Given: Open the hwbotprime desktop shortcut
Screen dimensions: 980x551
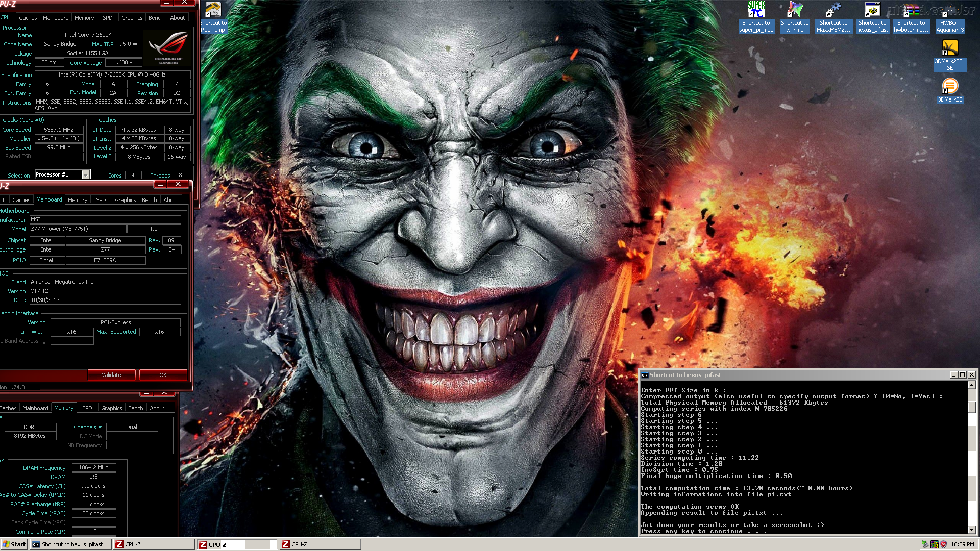Looking at the screenshot, I should pos(911,17).
